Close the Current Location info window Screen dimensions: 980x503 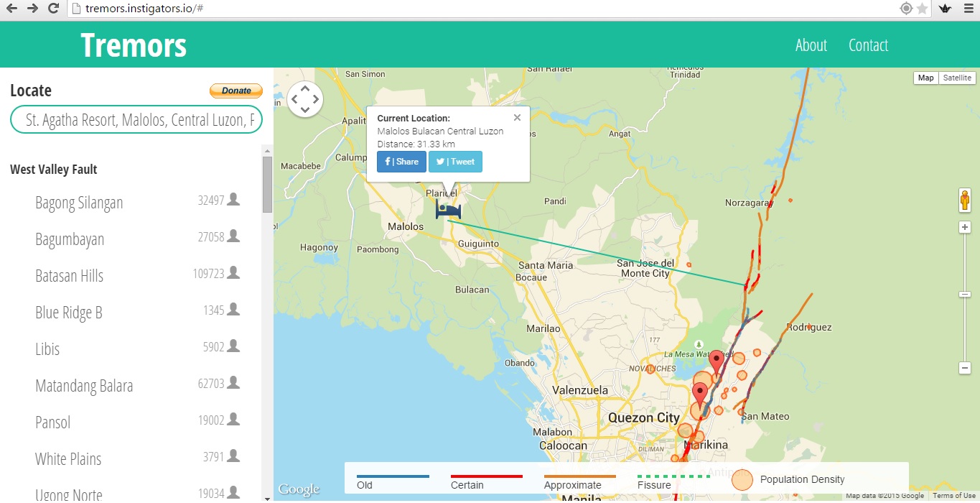517,118
